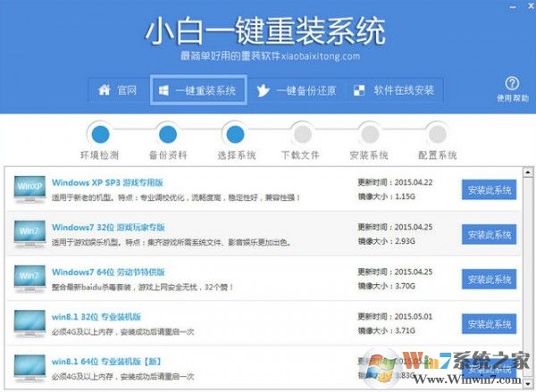Open the 软件在线安装 tab
This screenshot has width=536, height=392.
pyautogui.click(x=394, y=90)
